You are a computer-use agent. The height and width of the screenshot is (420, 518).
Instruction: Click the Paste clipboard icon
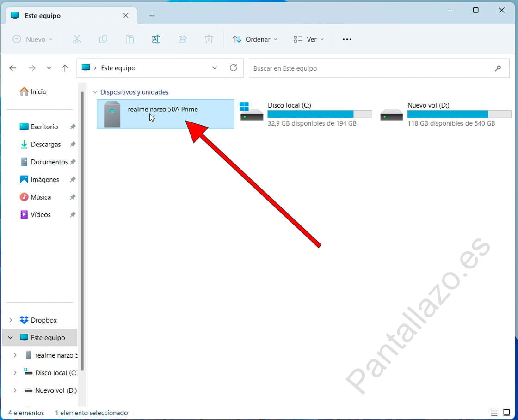(129, 39)
